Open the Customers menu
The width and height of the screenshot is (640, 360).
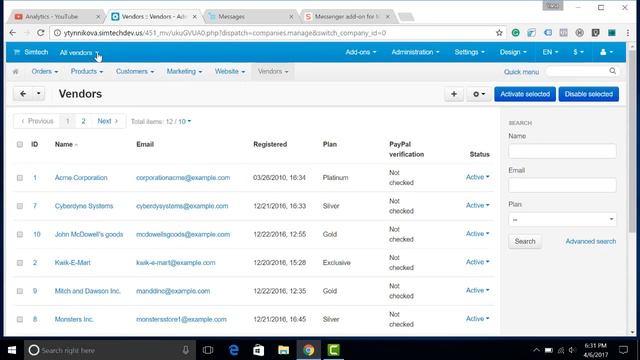tap(135, 71)
